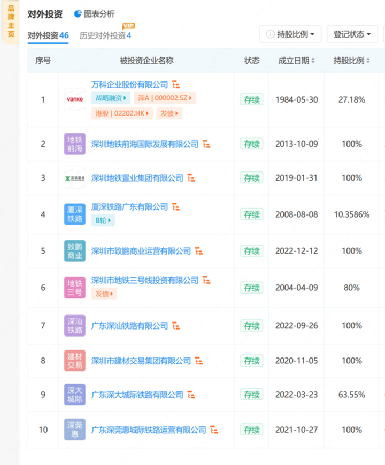
Task: Open the 持股比例 filter dropdown
Action: [x=290, y=34]
